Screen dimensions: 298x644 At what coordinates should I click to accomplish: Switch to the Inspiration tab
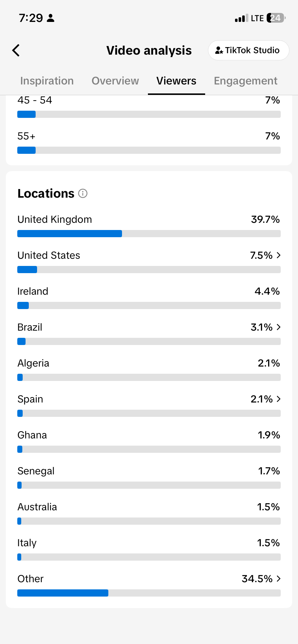click(x=47, y=81)
